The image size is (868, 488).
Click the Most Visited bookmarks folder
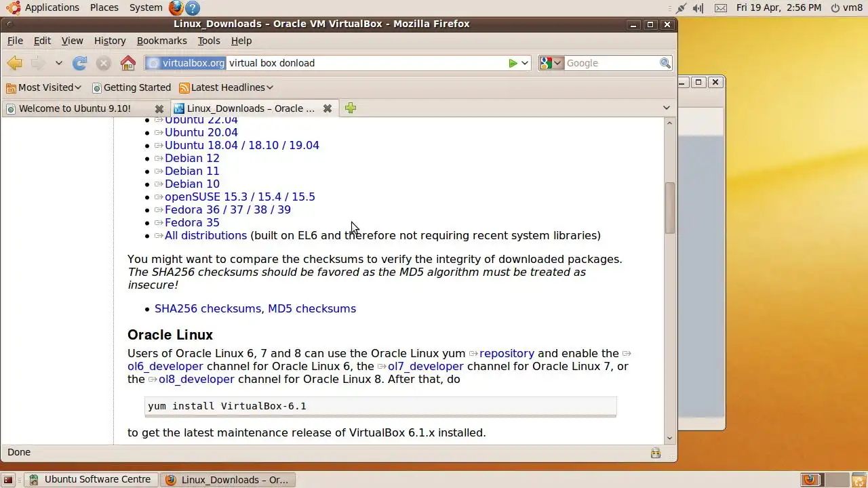pos(43,87)
